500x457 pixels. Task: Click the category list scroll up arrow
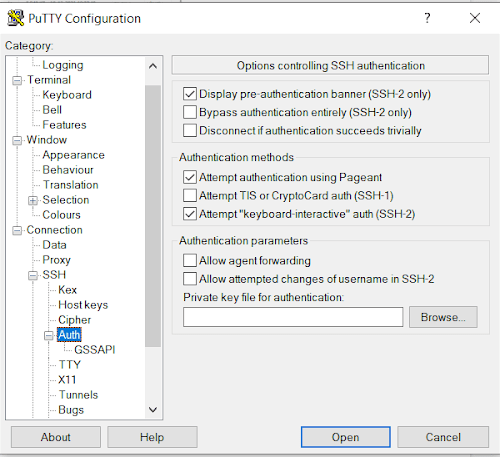coord(153,66)
